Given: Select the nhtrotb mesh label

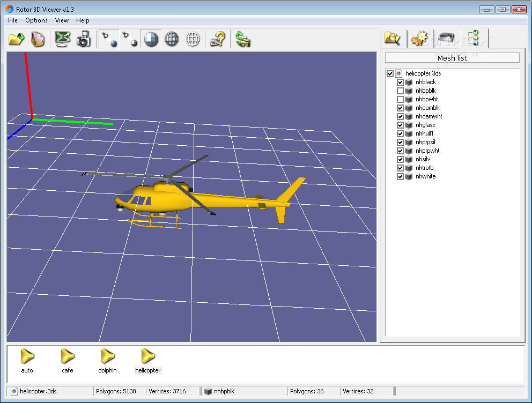Looking at the screenshot, I should (x=424, y=168).
